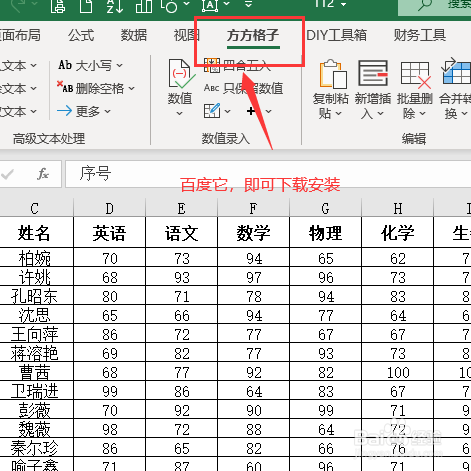Image resolution: width=471 pixels, height=471 pixels.
Task: Click the bar chart icon in quick access toolbar
Action: pyautogui.click(x=144, y=6)
